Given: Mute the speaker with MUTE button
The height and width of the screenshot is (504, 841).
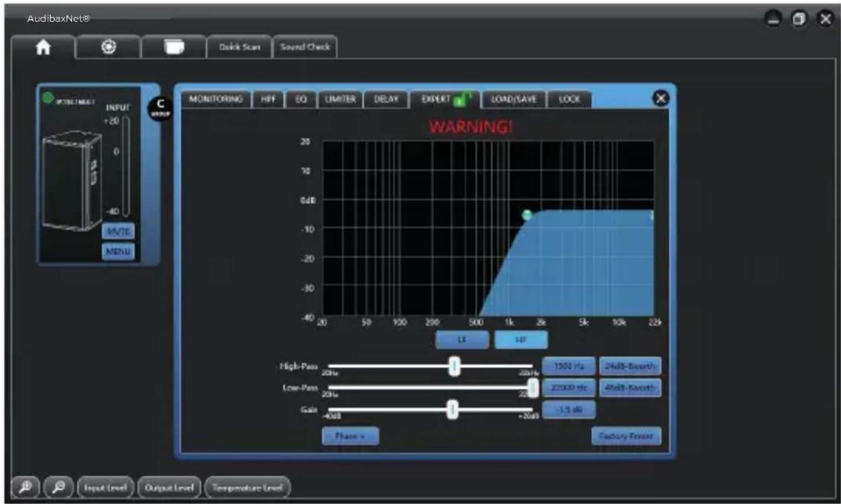Looking at the screenshot, I should 118,231.
